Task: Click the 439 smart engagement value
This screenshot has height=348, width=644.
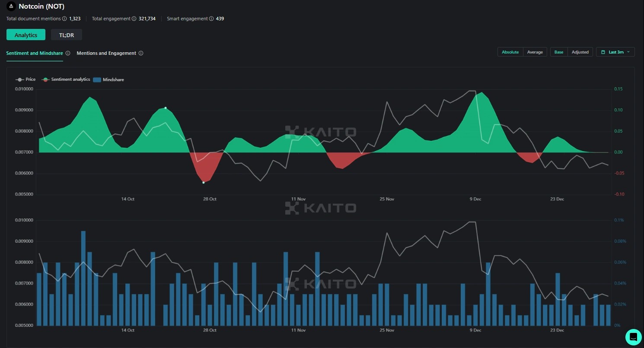Action: [220, 19]
